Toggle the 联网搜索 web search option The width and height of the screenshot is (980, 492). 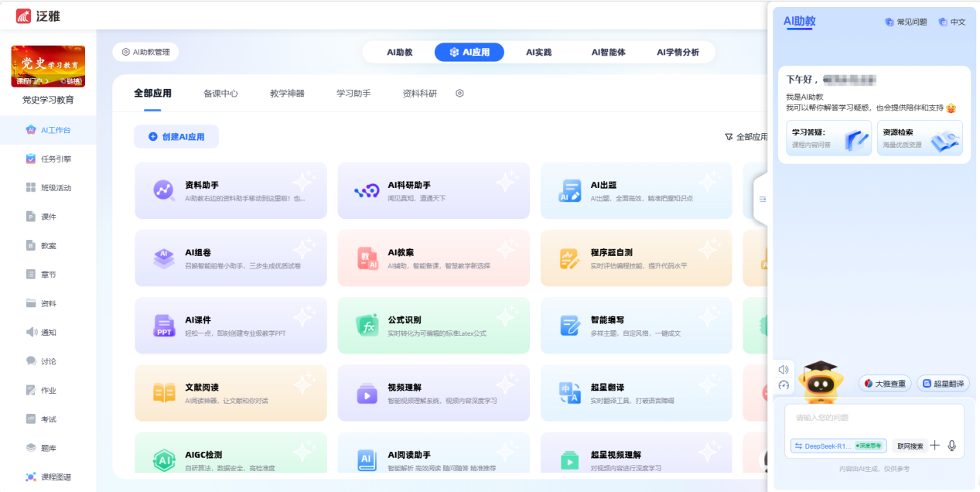[x=910, y=446]
